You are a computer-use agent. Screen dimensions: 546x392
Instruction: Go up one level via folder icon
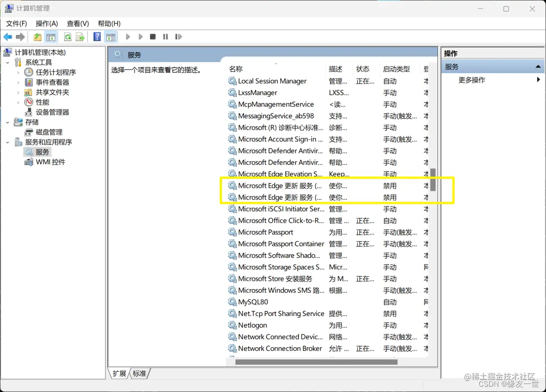[38, 37]
